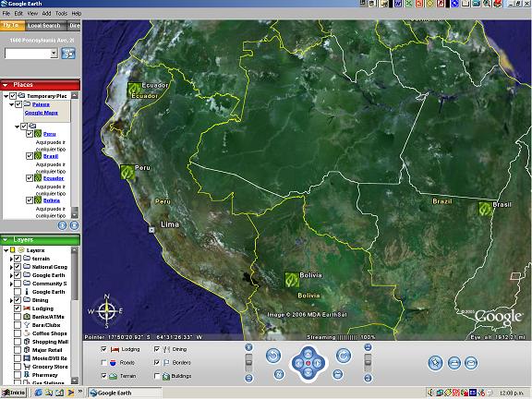Screen dimensions: 532x399
Task: Open the Tools menu
Action: [x=61, y=13]
